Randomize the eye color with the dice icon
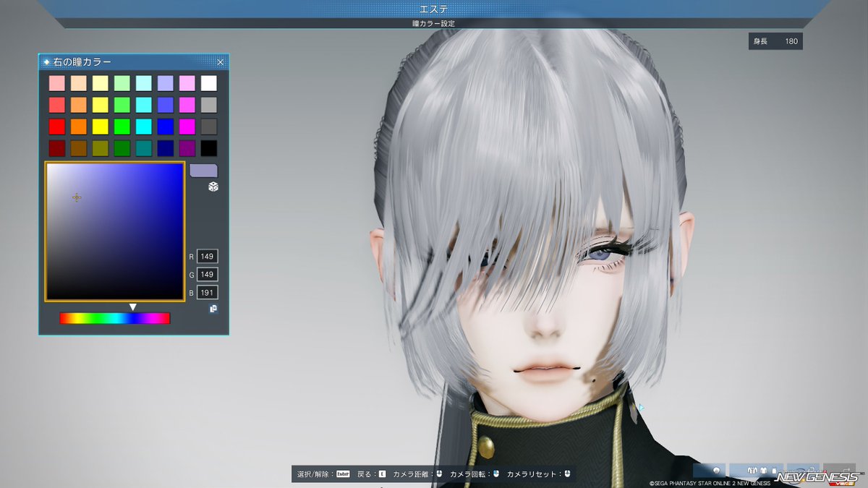 (x=213, y=187)
